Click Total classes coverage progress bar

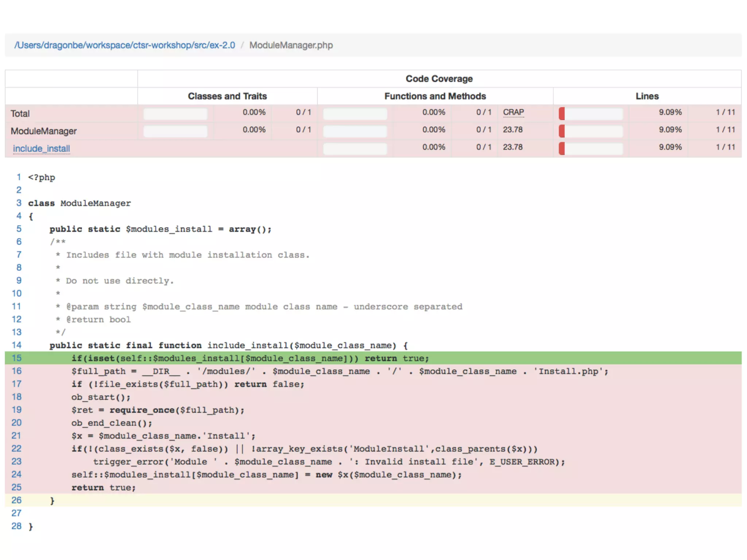175,114
